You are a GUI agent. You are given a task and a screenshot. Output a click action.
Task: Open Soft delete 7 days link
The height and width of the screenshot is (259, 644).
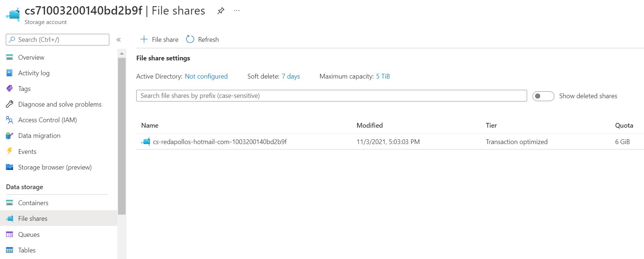click(291, 76)
